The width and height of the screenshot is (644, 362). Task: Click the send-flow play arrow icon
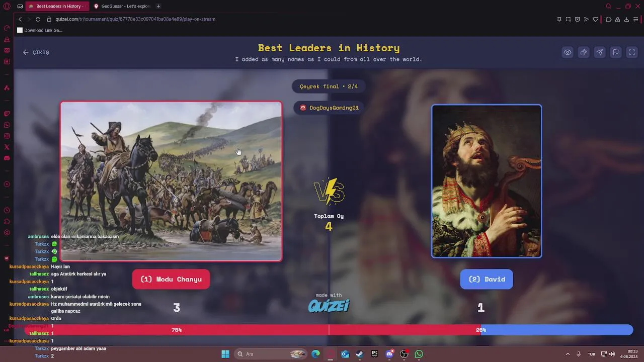tap(586, 19)
